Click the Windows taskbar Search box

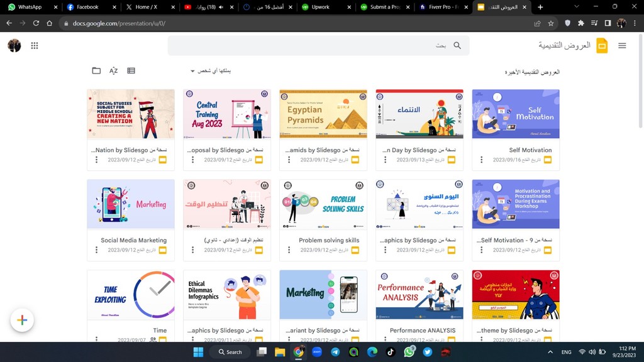click(230, 352)
